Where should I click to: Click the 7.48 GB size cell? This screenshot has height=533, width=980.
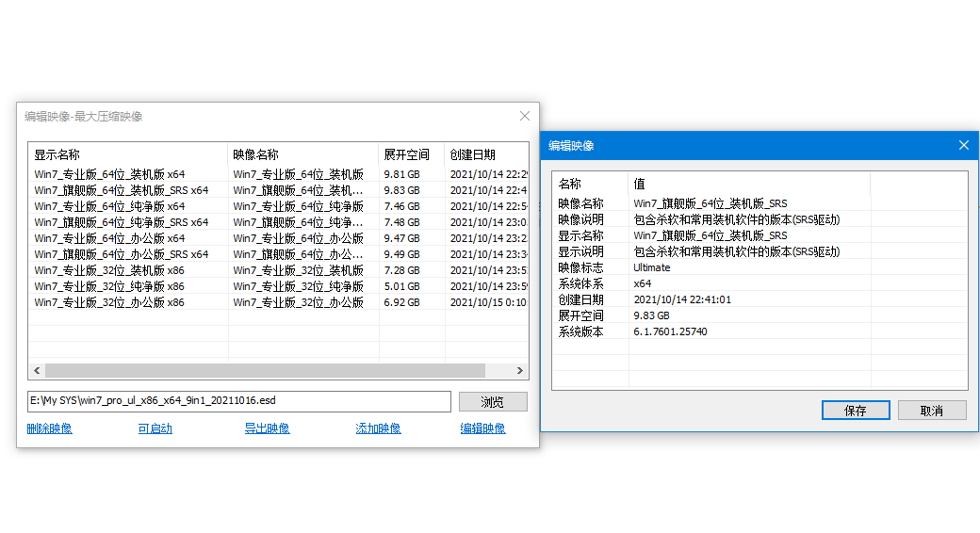click(x=401, y=222)
